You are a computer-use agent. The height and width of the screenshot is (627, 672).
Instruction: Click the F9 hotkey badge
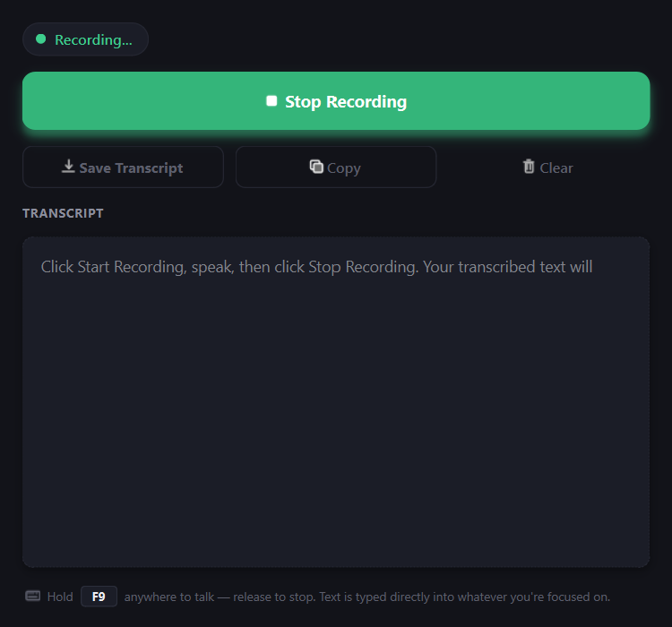[99, 597]
